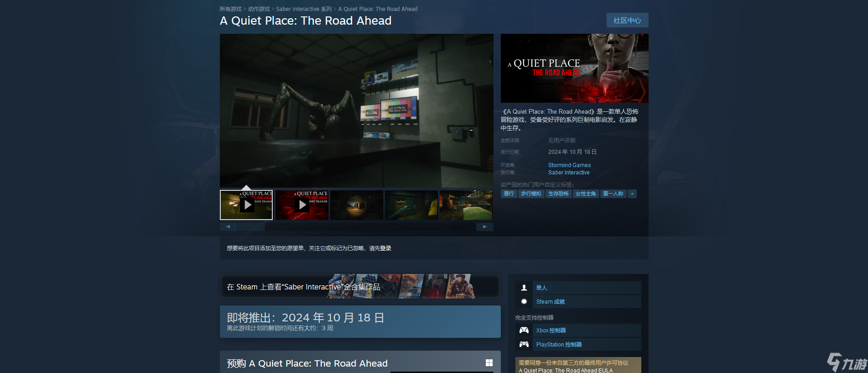The image size is (868, 373).
Task: Open the Stormind Games developer link
Action: pyautogui.click(x=569, y=165)
